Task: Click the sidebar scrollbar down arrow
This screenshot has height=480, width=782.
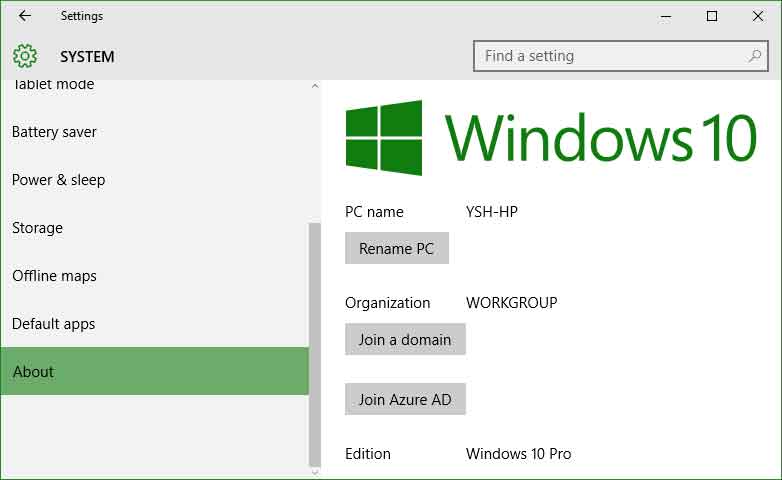Action: [315, 472]
